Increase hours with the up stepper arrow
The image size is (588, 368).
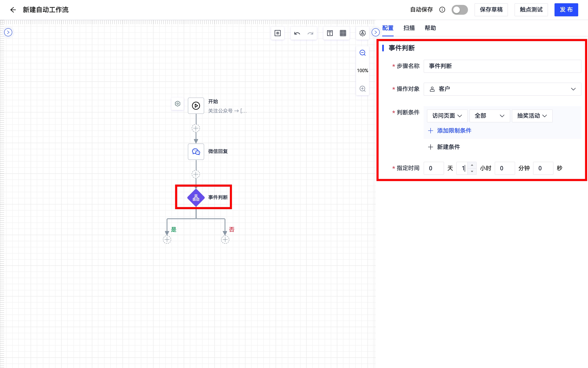coord(472,165)
